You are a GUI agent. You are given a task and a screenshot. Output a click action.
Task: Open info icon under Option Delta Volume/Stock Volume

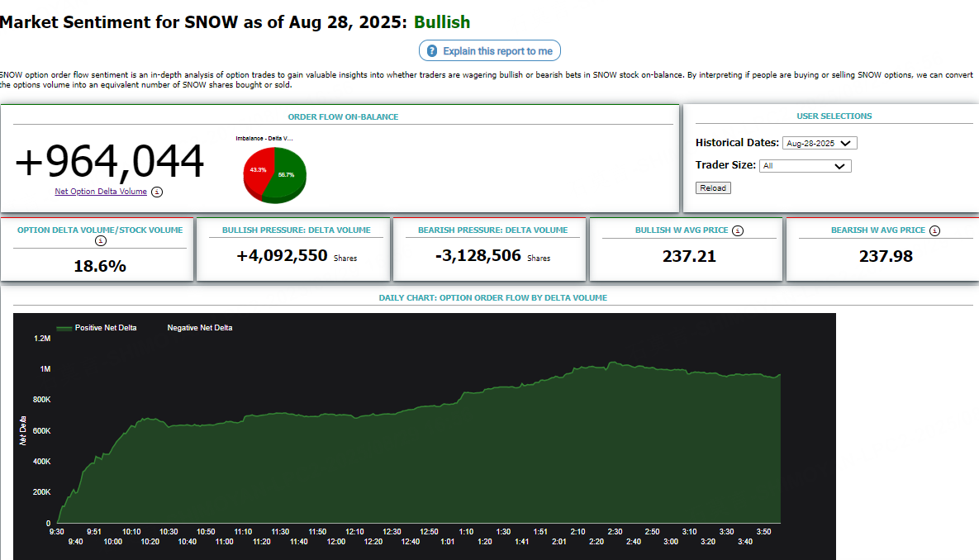tap(101, 241)
